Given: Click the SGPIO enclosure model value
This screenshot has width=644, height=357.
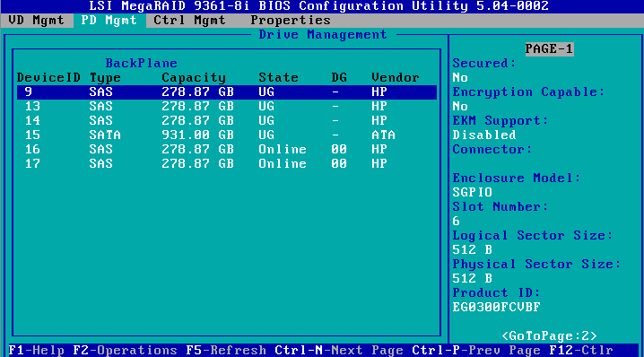Looking at the screenshot, I should 472,192.
